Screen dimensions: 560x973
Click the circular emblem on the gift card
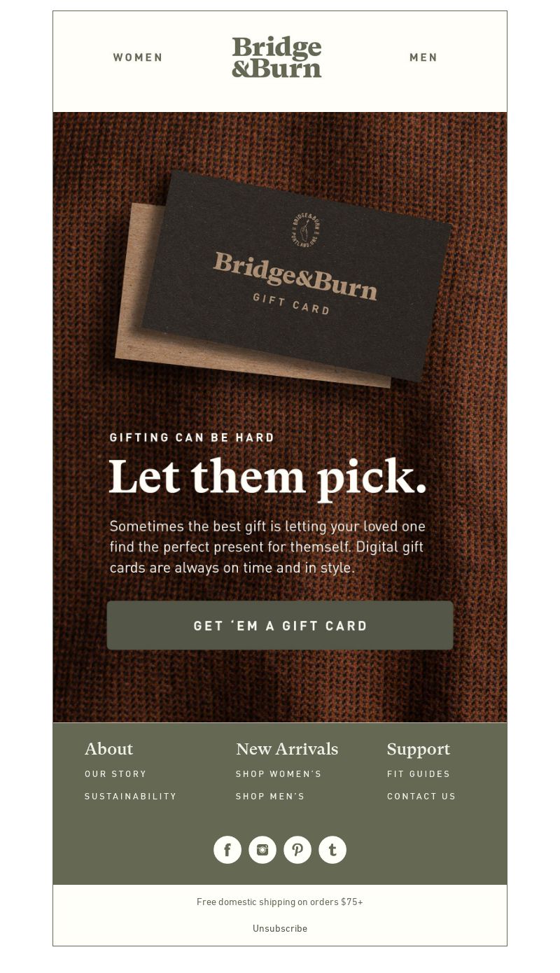(x=306, y=228)
